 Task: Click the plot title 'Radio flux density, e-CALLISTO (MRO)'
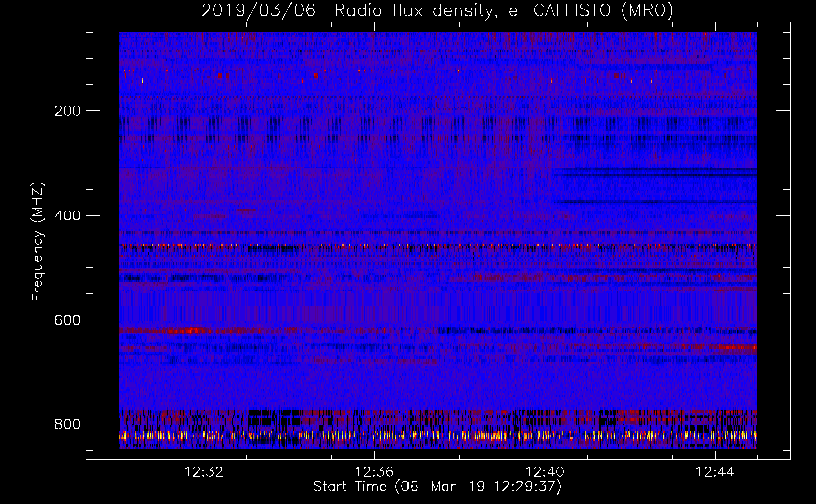pyautogui.click(x=503, y=11)
